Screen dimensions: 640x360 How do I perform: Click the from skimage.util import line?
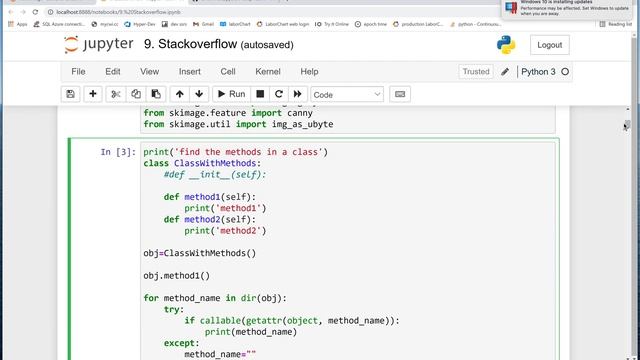[x=238, y=124]
